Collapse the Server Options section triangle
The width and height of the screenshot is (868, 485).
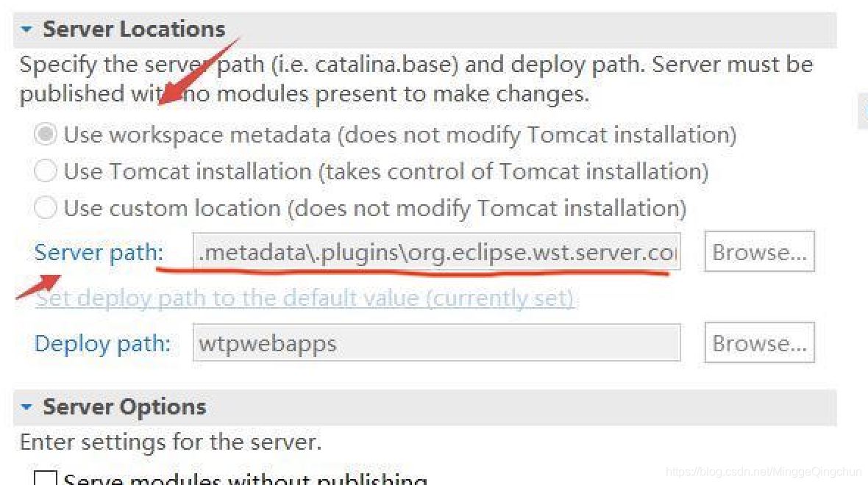coord(27,407)
